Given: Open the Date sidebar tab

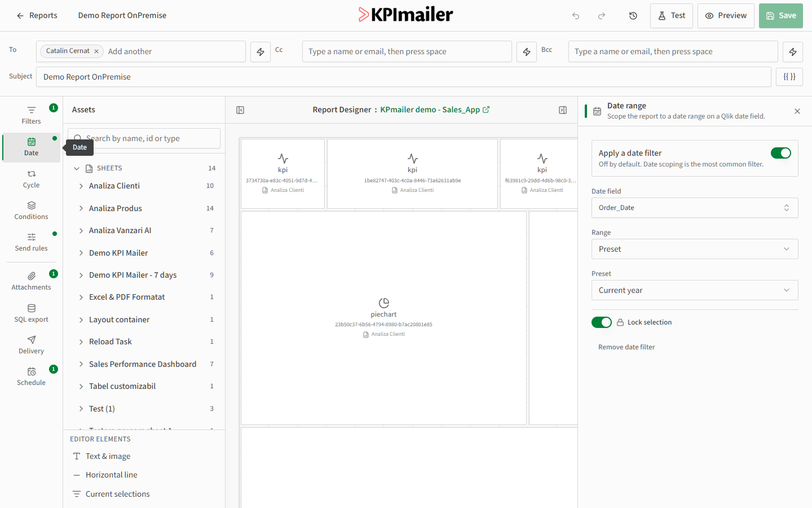Looking at the screenshot, I should (x=32, y=147).
